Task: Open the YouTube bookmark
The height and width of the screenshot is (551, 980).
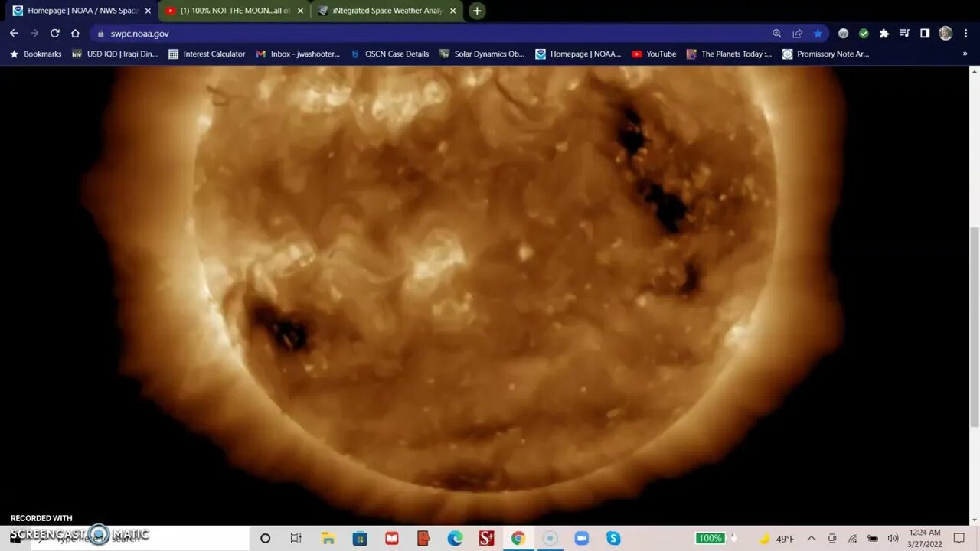Action: click(x=654, y=54)
